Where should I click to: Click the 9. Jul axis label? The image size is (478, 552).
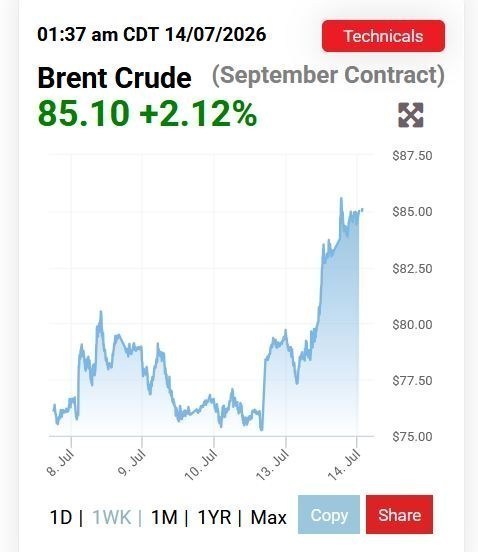click(x=131, y=463)
